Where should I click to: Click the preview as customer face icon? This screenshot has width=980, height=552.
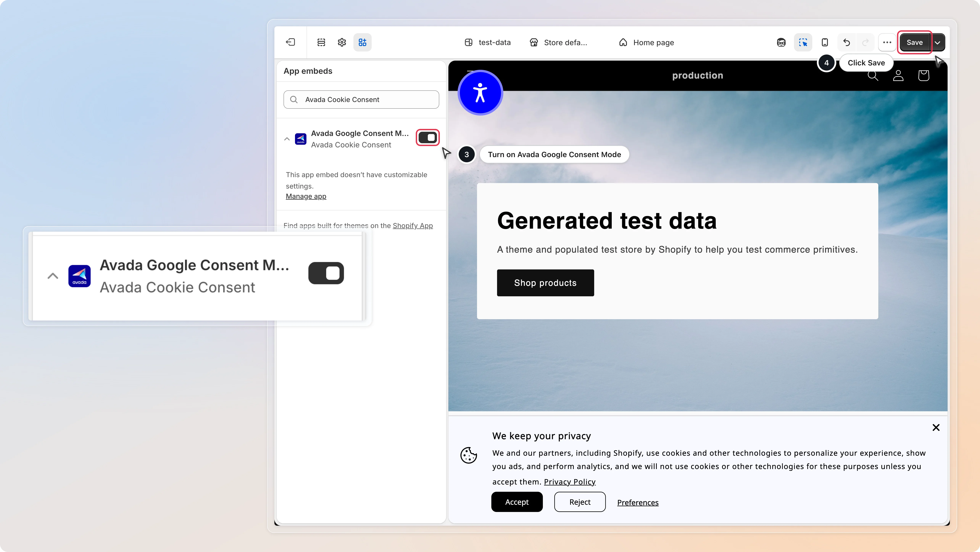[x=781, y=42]
